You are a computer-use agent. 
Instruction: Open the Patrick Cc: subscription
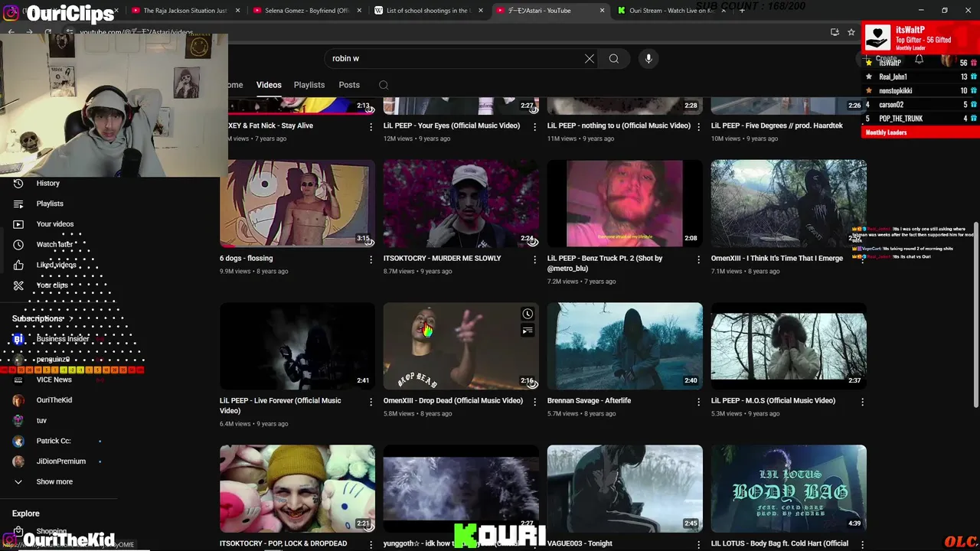pyautogui.click(x=54, y=441)
